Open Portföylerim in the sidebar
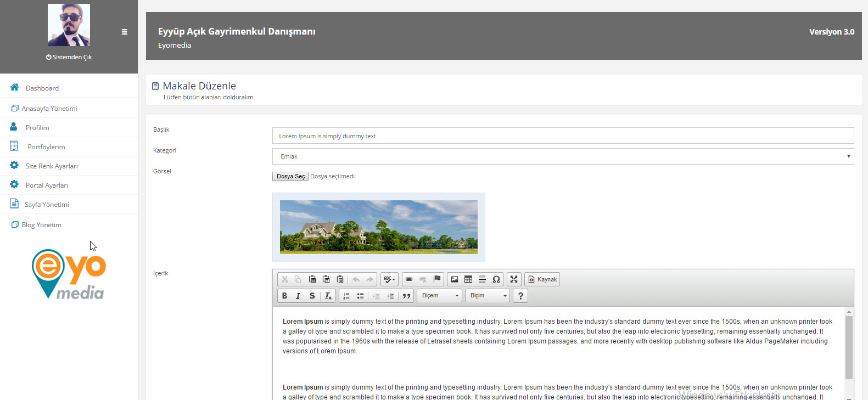868x400 pixels. (69, 147)
